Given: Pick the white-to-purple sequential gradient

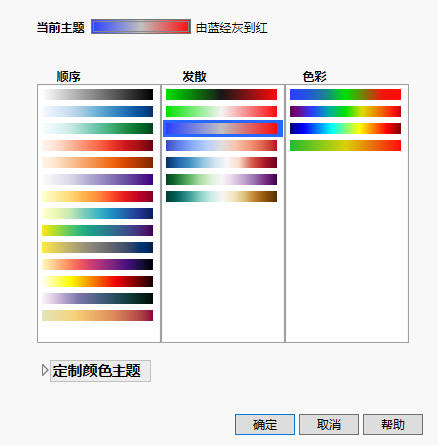Looking at the screenshot, I should coord(98,179).
